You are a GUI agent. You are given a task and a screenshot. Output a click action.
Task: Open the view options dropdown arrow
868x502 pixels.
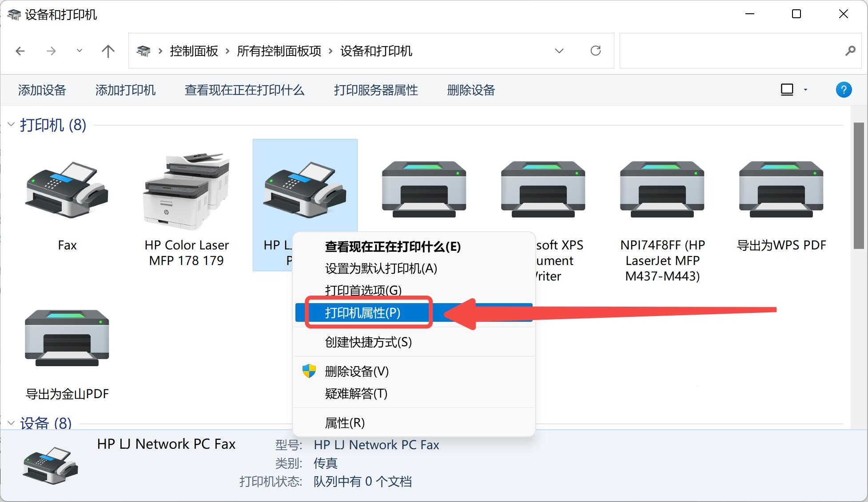pos(805,90)
